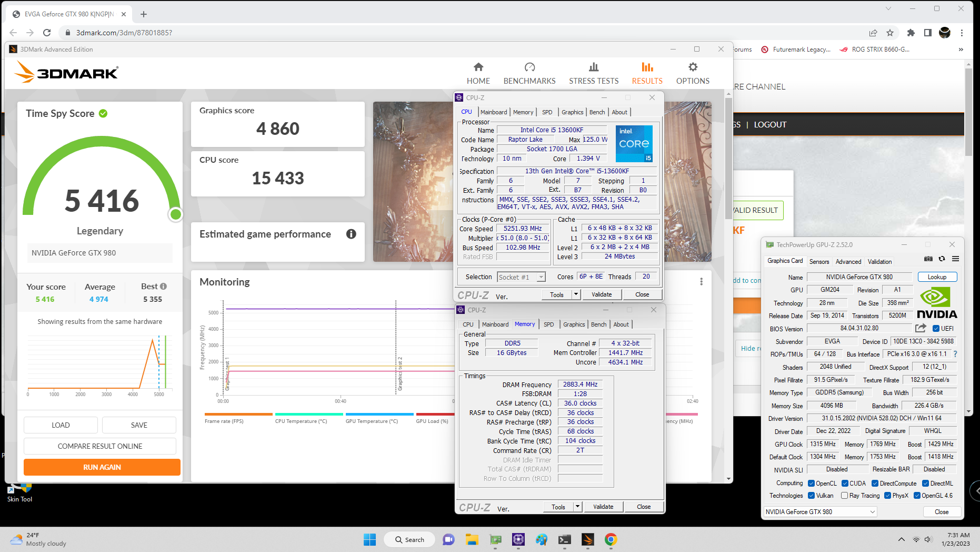Click Validate in the upper CPU-Z window
The height and width of the screenshot is (552, 980).
[602, 294]
